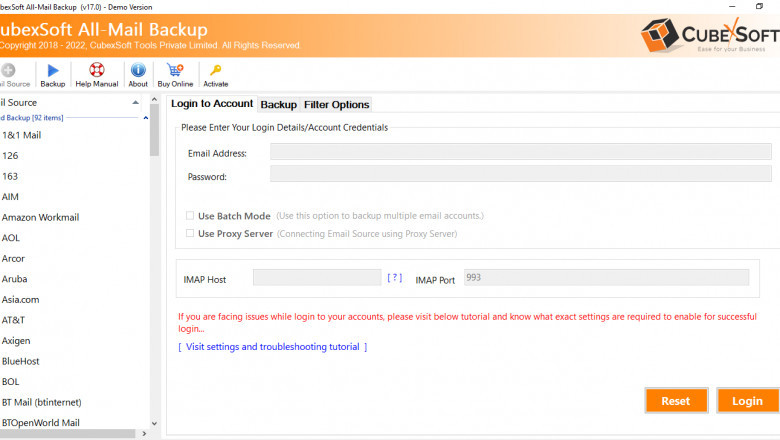Enable Use Batch Mode checkbox
The image size is (780, 440).
190,215
